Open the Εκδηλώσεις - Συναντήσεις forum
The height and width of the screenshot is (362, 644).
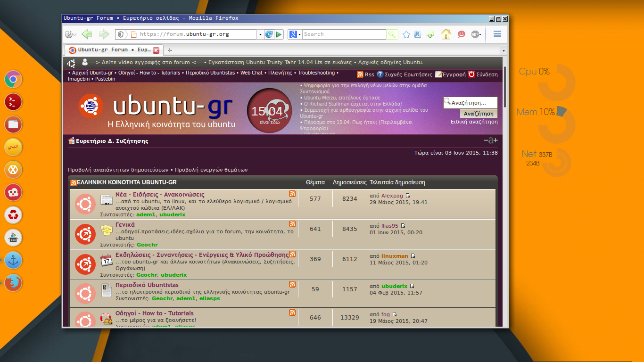click(202, 255)
